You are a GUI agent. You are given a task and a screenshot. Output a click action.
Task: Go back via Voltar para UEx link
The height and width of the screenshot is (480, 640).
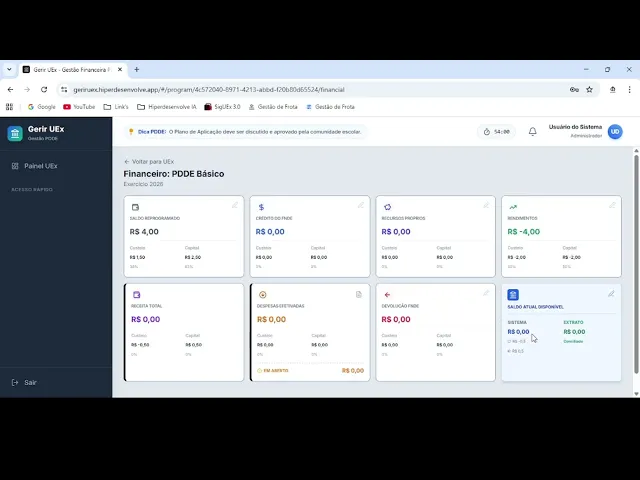click(x=149, y=162)
